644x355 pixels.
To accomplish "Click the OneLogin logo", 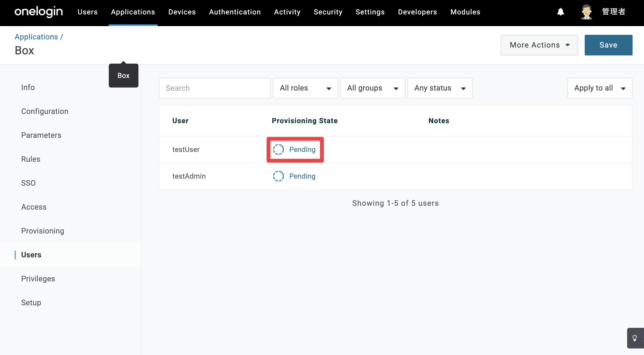I will tap(39, 12).
